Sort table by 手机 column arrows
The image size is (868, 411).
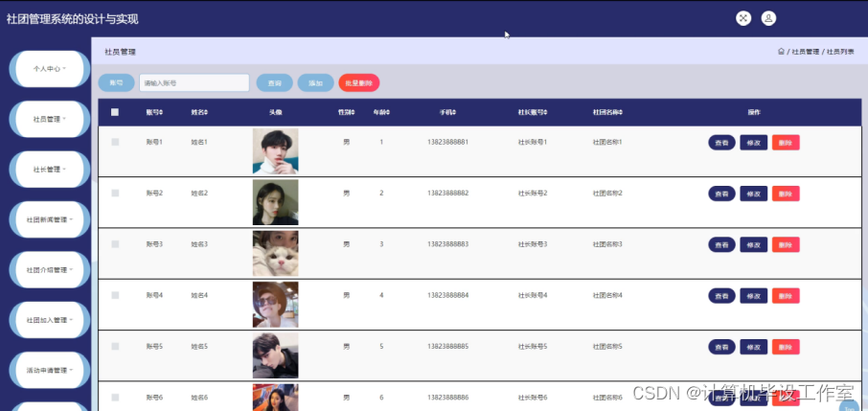(x=454, y=112)
